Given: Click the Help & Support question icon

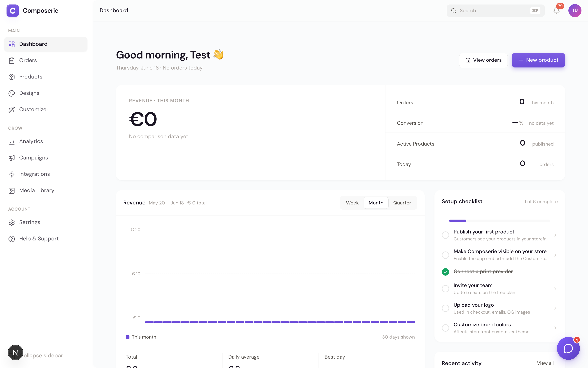Looking at the screenshot, I should click(x=12, y=239).
